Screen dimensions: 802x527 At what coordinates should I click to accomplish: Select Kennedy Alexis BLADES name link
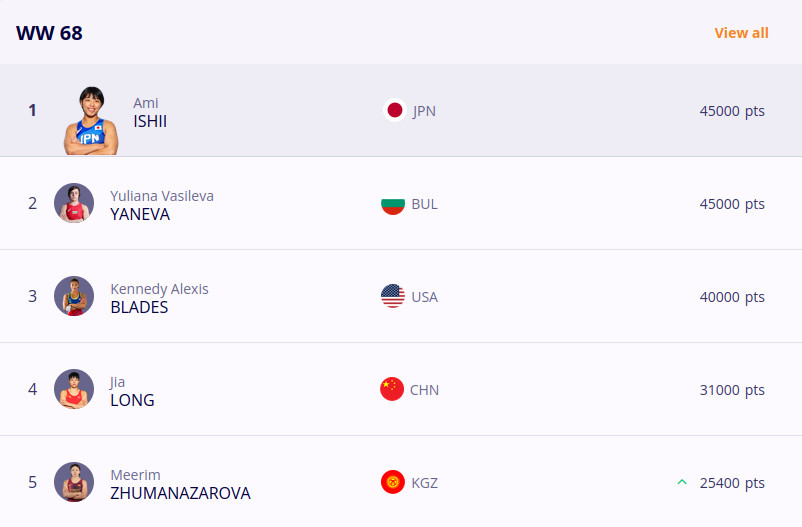pyautogui.click(x=139, y=307)
